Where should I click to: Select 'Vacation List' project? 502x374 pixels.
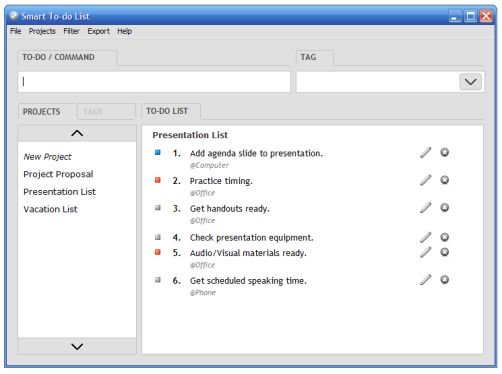pyautogui.click(x=50, y=209)
